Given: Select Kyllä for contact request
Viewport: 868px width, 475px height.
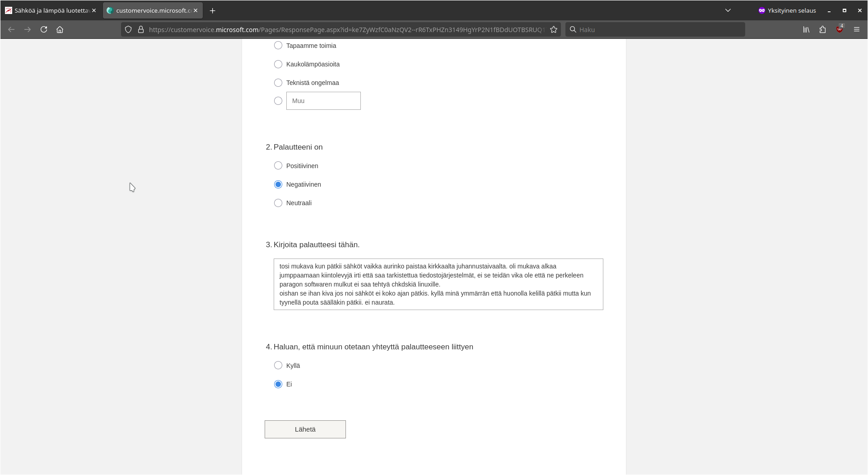Looking at the screenshot, I should [x=278, y=366].
